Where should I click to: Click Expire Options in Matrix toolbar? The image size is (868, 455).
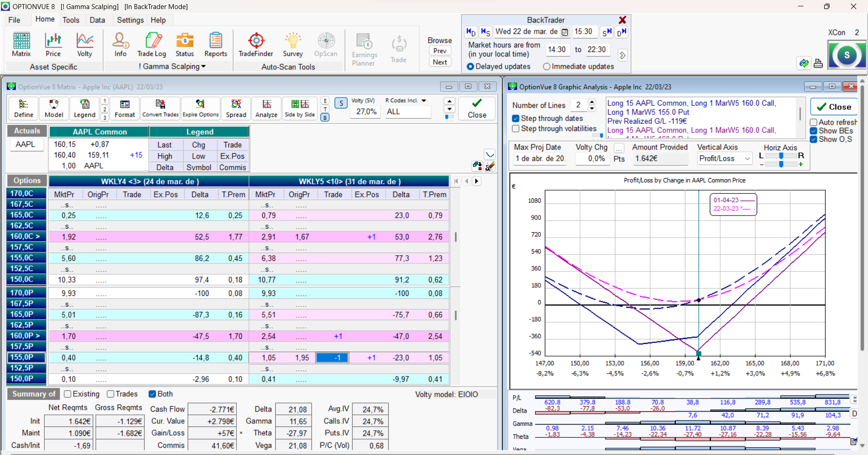(x=201, y=109)
